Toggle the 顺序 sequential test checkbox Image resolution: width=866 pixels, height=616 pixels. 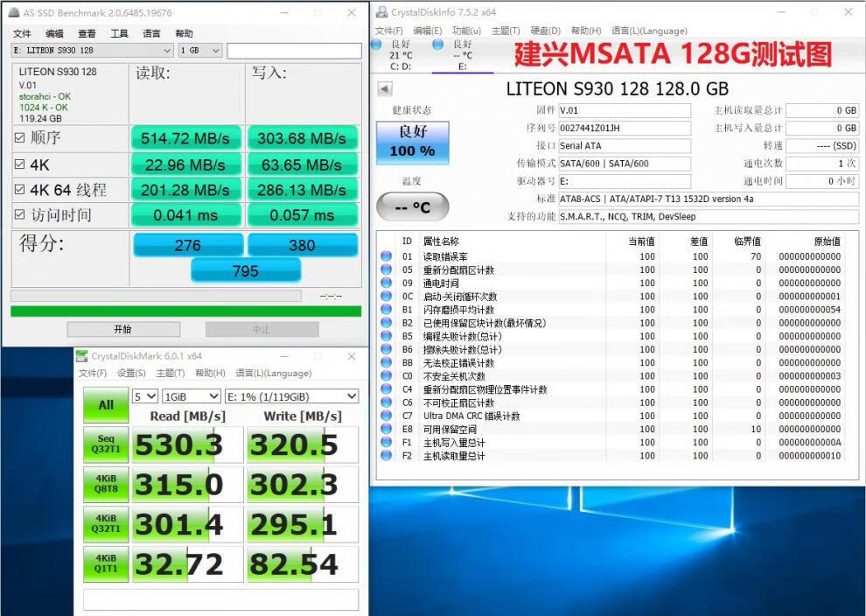pos(19,138)
